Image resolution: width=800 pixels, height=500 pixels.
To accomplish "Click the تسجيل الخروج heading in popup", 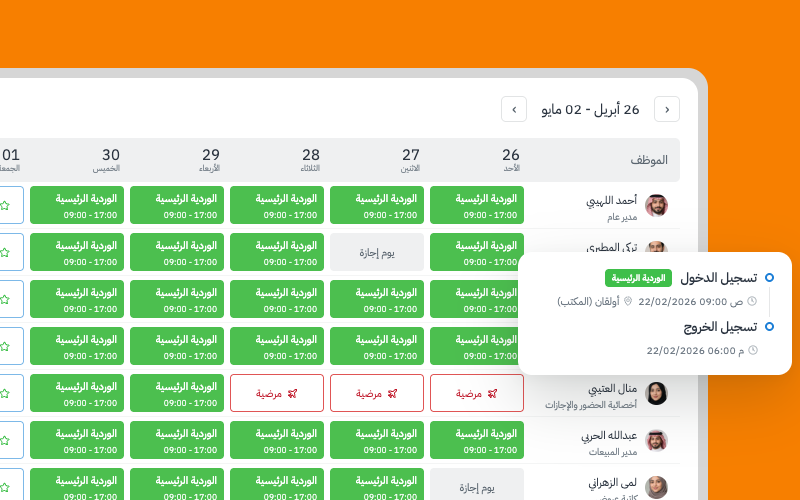I will (720, 327).
